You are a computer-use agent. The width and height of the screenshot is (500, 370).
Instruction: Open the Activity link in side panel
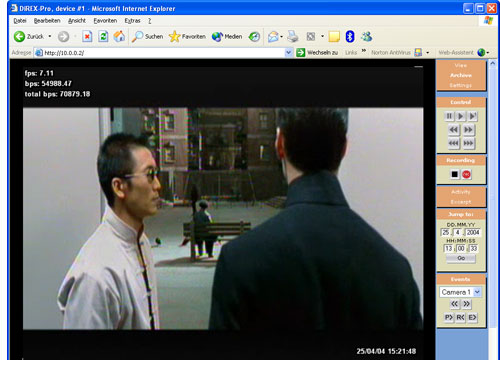click(x=461, y=192)
